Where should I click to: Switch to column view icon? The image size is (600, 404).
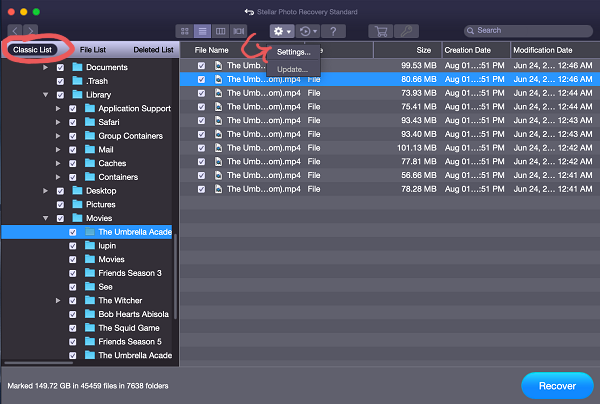point(220,31)
